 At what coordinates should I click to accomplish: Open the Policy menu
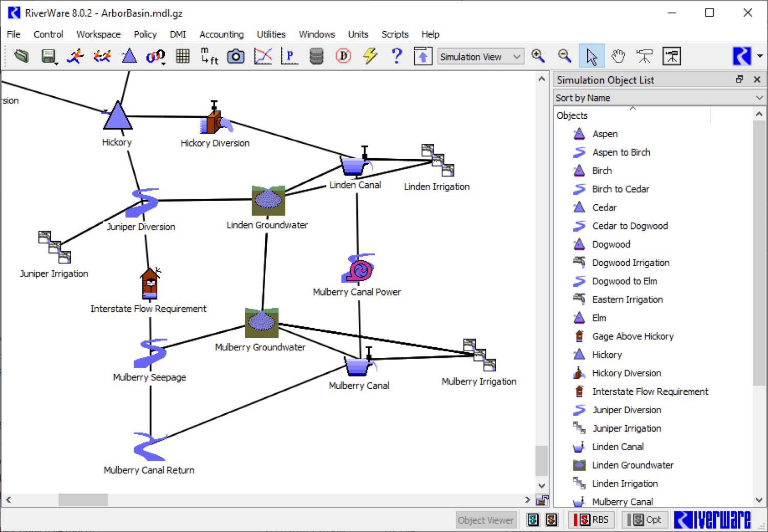(x=145, y=34)
